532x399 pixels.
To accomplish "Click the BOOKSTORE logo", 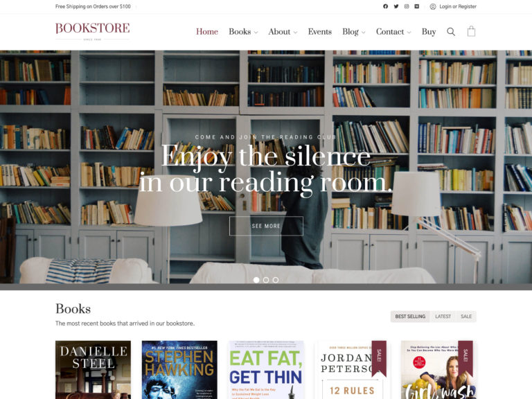I will coord(92,30).
